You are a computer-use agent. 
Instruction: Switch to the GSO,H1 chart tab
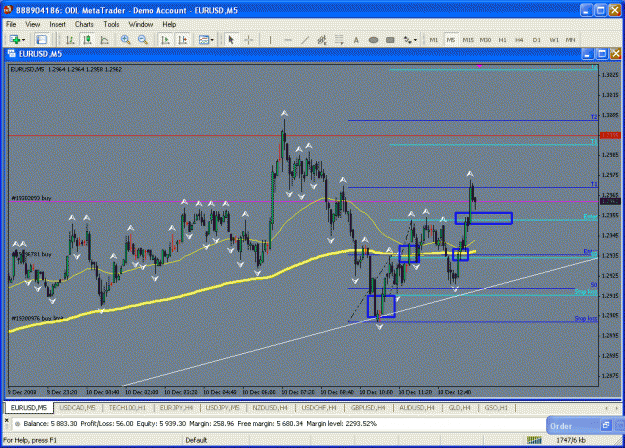496,408
